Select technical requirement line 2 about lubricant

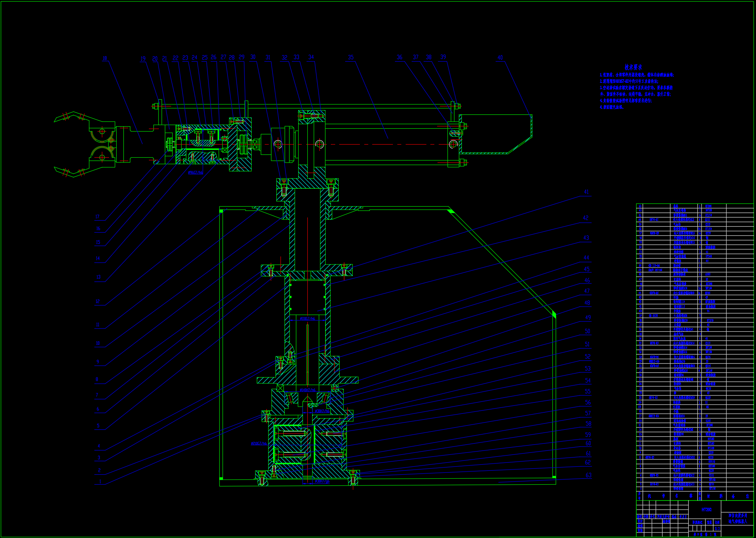tap(629, 81)
